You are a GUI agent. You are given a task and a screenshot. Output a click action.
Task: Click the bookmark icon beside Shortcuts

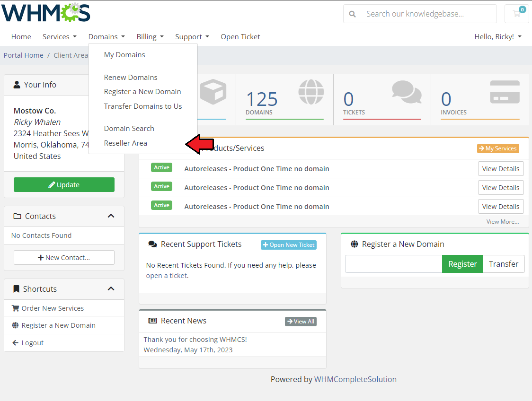pos(16,289)
